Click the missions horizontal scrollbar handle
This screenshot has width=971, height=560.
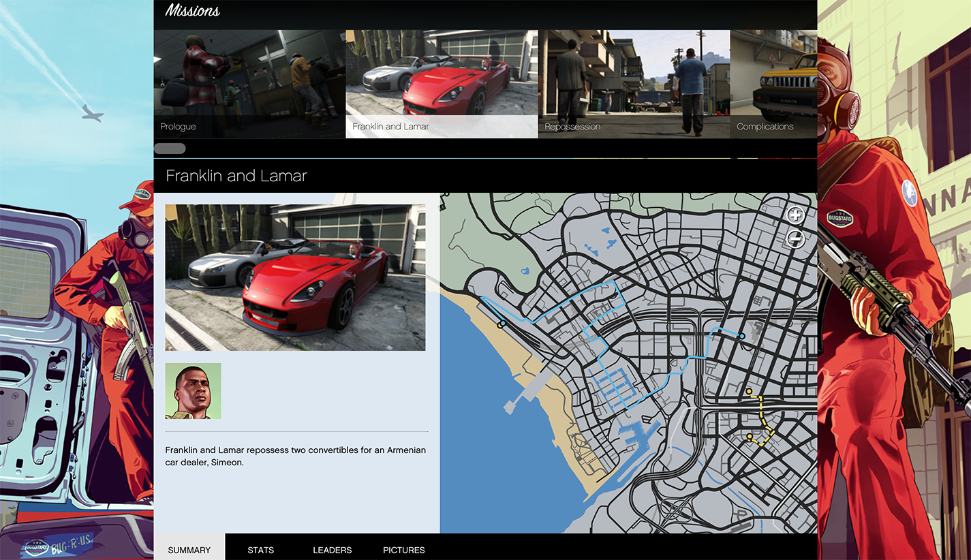[x=170, y=149]
